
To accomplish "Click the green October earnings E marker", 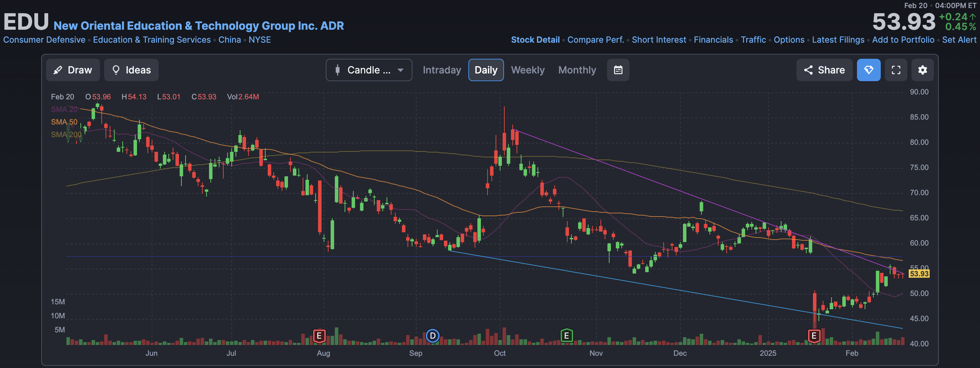I will click(567, 335).
